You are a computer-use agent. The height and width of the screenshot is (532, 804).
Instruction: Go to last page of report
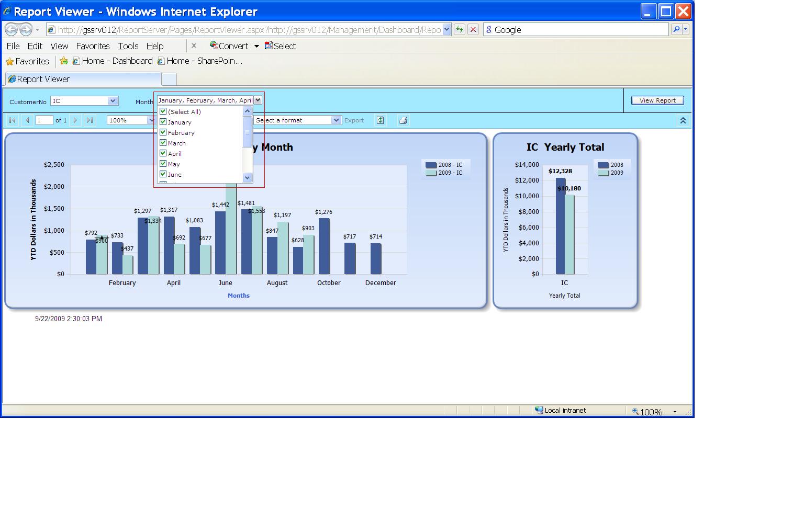point(90,120)
